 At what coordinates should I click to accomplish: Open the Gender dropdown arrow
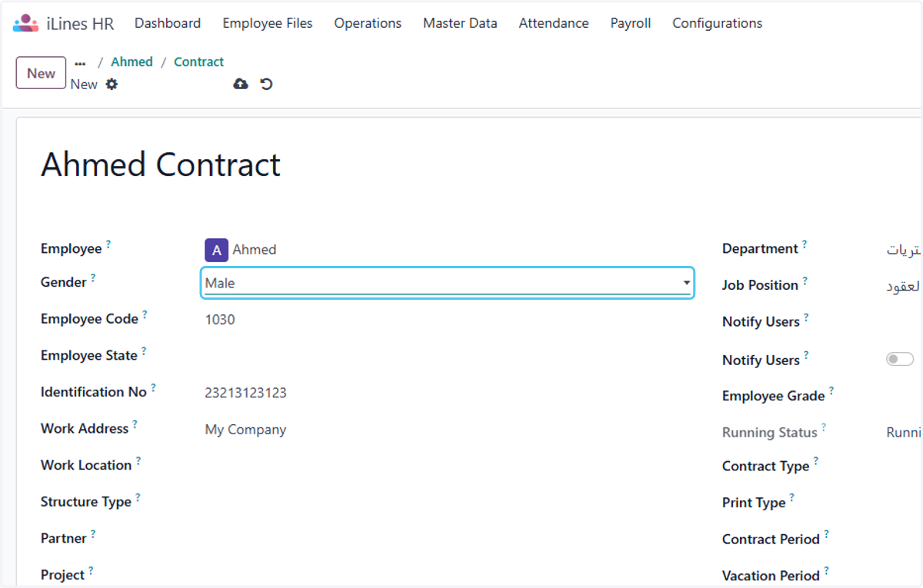coord(686,283)
